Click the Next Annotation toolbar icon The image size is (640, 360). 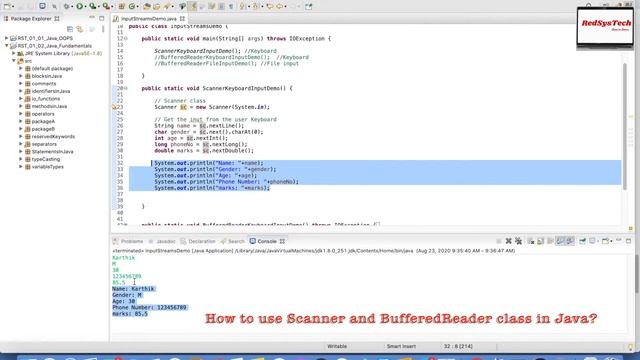point(242,6)
